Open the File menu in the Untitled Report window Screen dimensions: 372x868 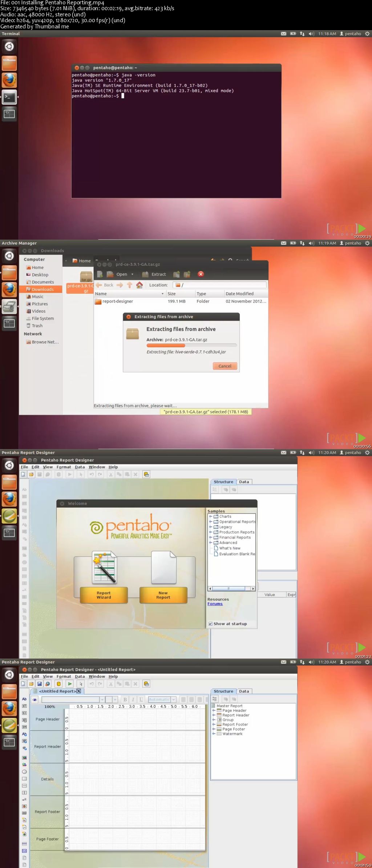point(24,676)
